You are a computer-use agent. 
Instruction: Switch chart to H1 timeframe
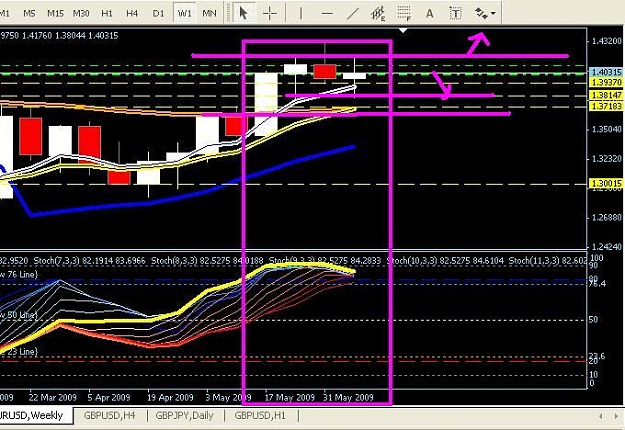tap(107, 13)
